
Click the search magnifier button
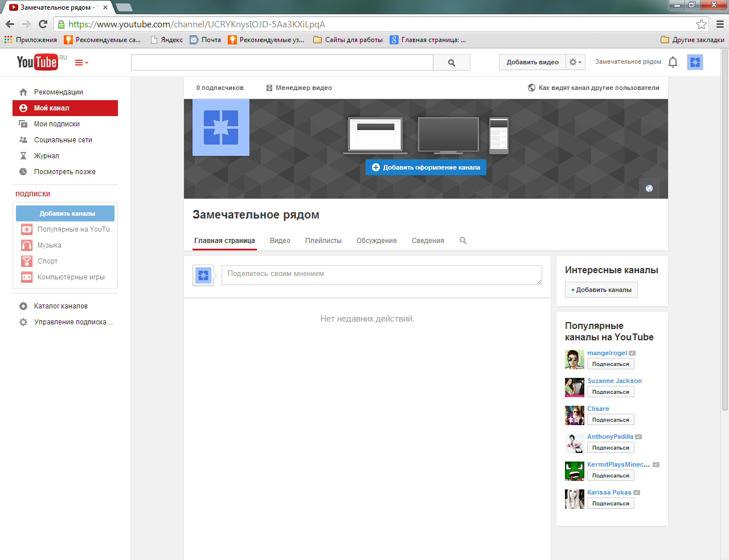[x=452, y=63]
